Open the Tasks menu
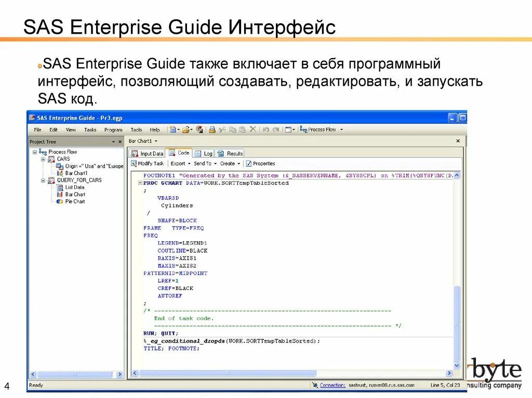Viewport: 532px width, 398px height. point(90,130)
